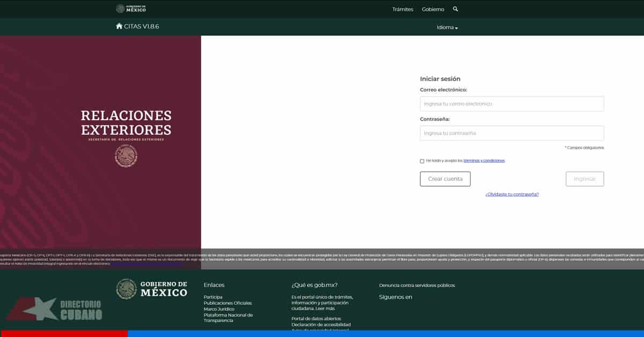Open Plataforma Nacional de Transparencia link

(228, 318)
